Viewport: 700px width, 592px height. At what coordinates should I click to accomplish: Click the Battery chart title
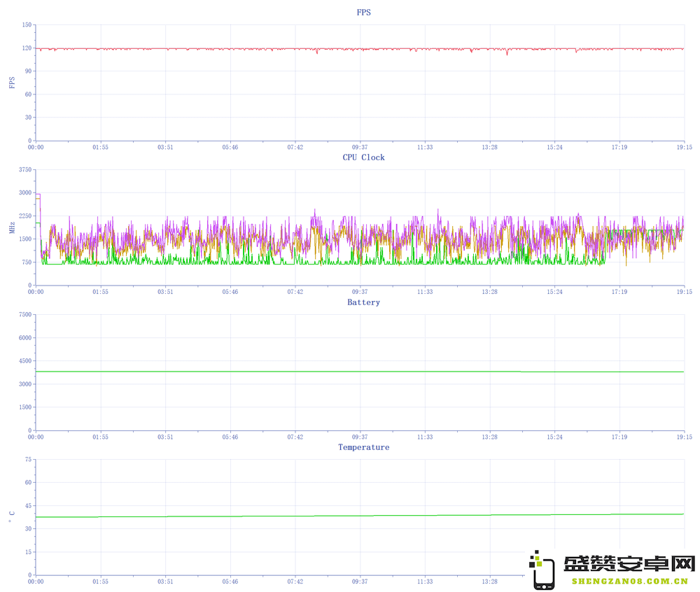[x=363, y=302]
